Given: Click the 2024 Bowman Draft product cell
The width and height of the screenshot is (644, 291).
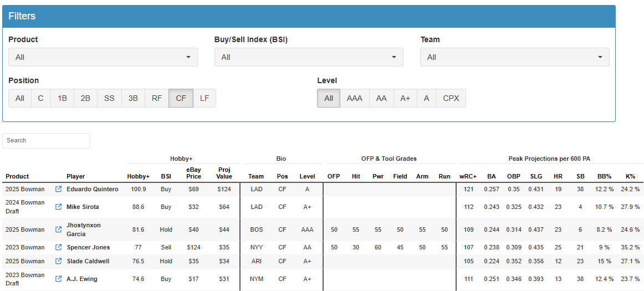Looking at the screenshot, I should pyautogui.click(x=24, y=207).
